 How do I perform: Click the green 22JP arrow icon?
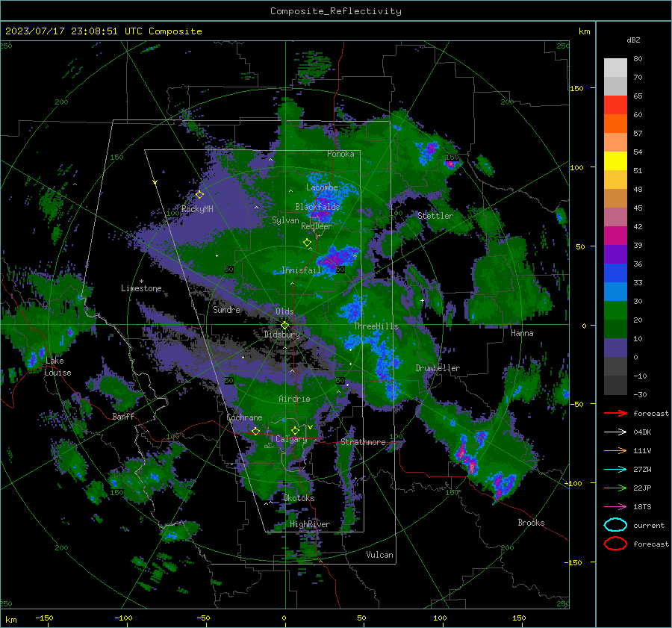(615, 488)
